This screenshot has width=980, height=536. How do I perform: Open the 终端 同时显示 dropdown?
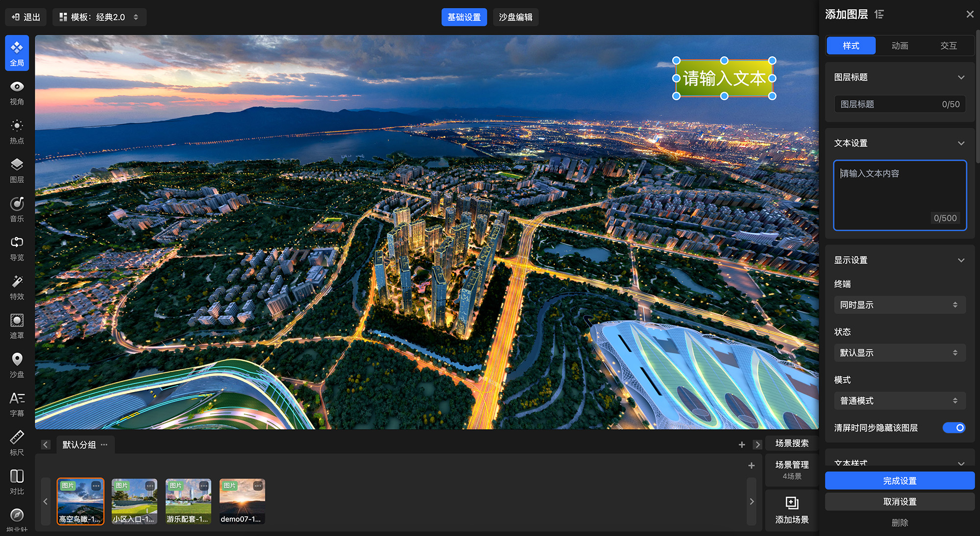tap(900, 305)
